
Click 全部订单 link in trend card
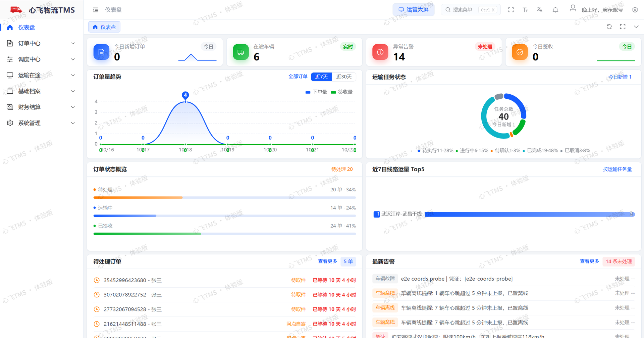pos(298,77)
